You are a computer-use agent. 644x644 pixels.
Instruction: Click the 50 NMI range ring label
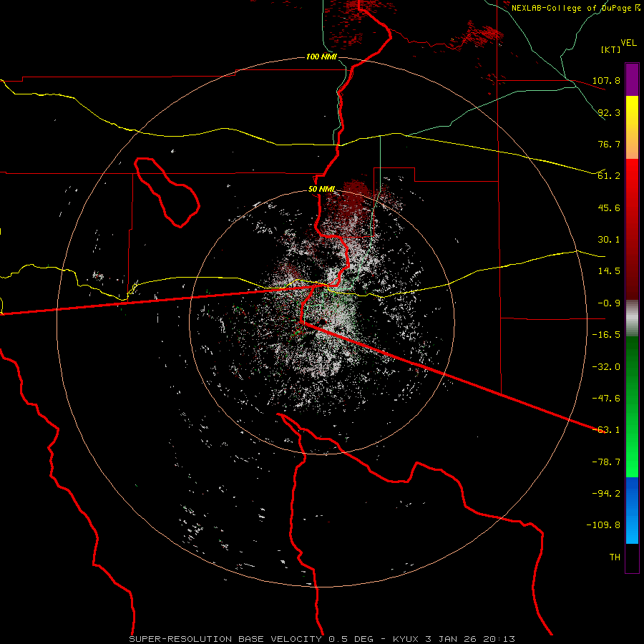tap(321, 190)
